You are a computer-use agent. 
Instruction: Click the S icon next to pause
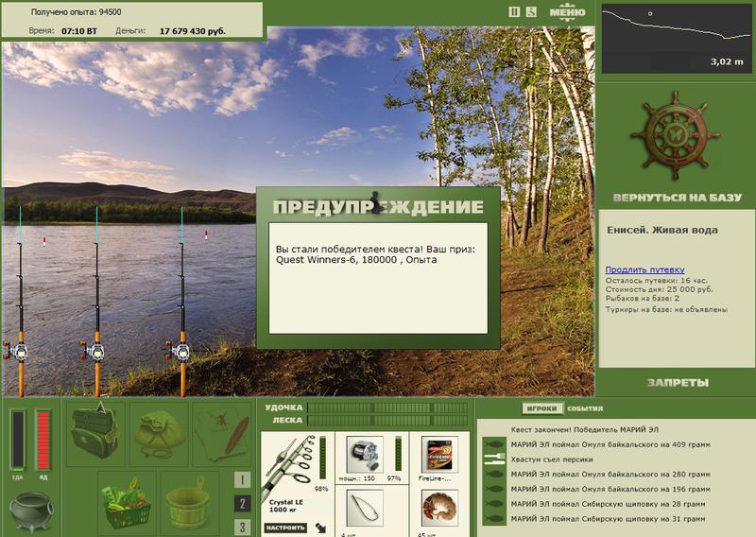coord(531,12)
